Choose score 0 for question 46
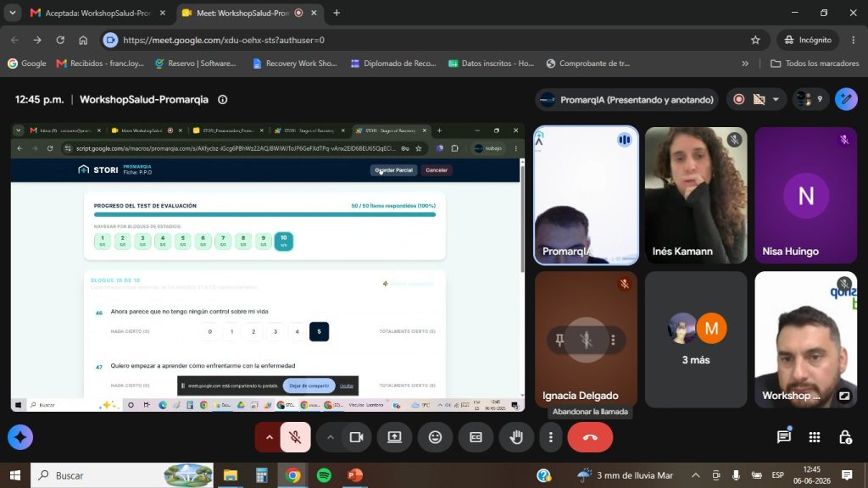868x488 pixels. coord(210,331)
